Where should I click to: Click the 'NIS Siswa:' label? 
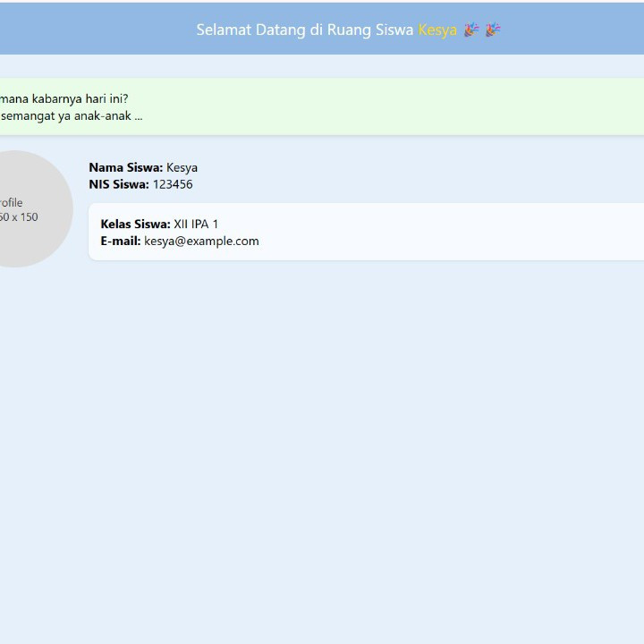[x=119, y=184]
